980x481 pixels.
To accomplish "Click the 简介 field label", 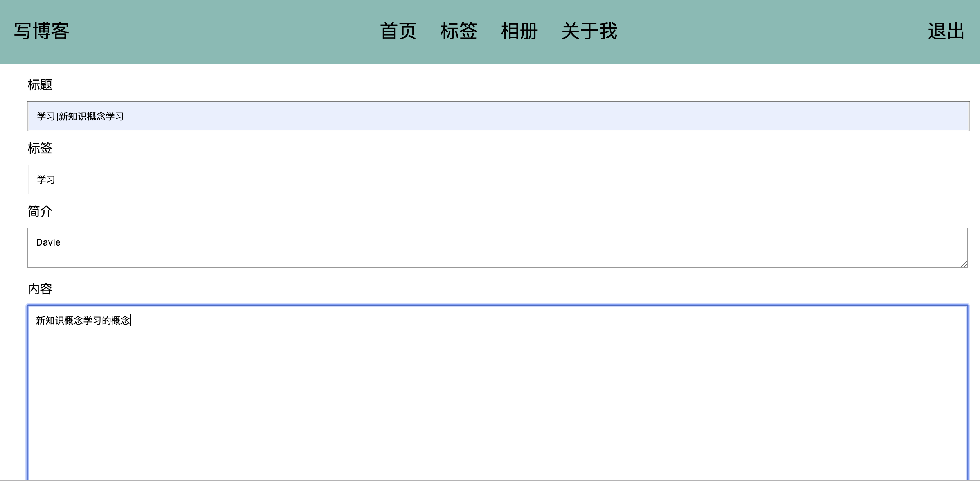I will (40, 211).
